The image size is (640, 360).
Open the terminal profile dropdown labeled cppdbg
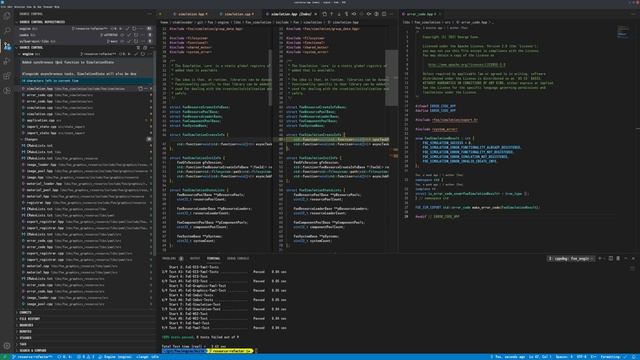click(571, 258)
